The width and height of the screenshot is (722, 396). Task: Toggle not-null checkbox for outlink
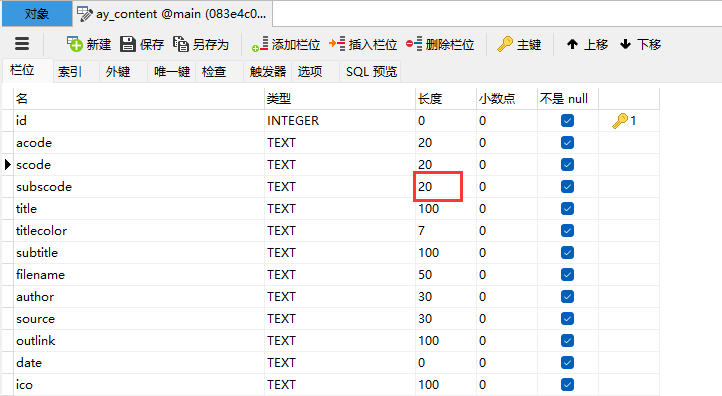(x=567, y=341)
